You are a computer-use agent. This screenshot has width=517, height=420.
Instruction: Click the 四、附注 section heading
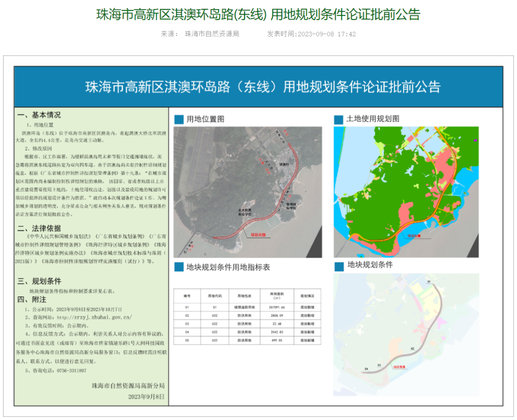(32, 300)
